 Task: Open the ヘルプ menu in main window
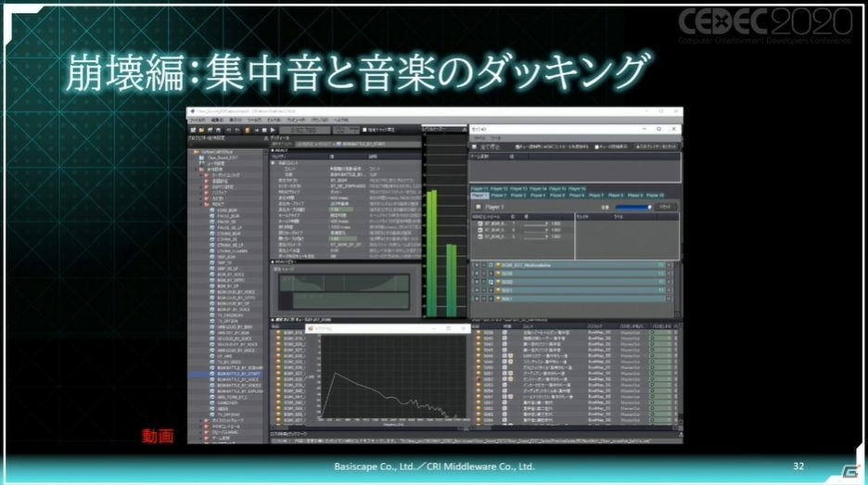(341, 120)
